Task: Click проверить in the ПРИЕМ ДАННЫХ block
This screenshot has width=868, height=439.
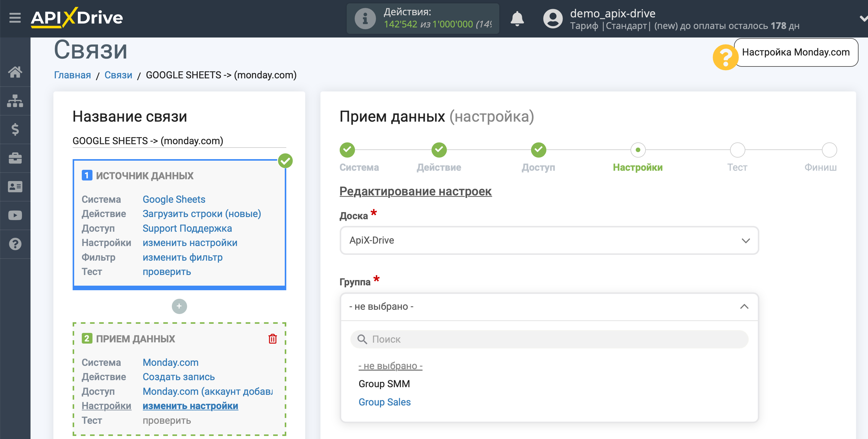Action: click(x=167, y=420)
